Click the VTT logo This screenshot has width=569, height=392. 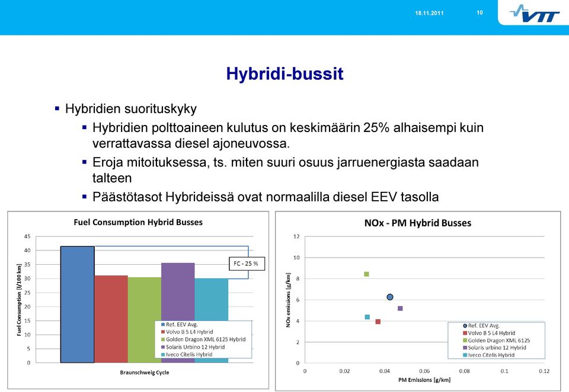tap(534, 14)
